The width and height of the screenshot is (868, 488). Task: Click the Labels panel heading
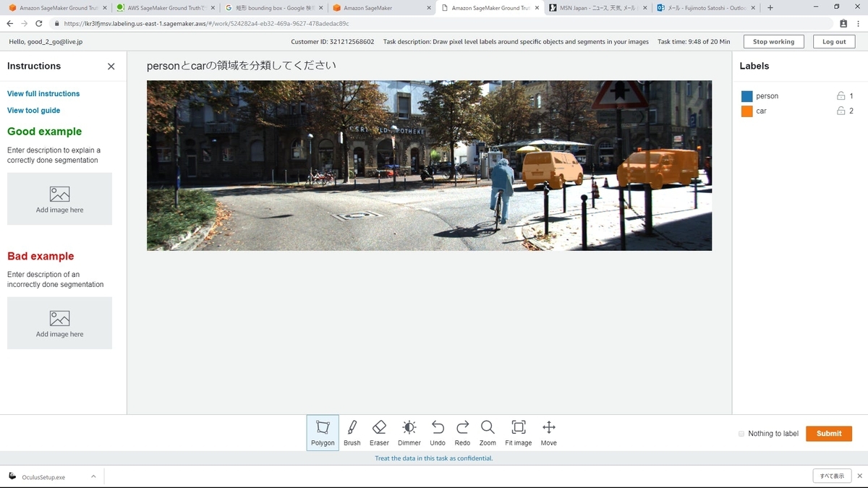click(754, 66)
